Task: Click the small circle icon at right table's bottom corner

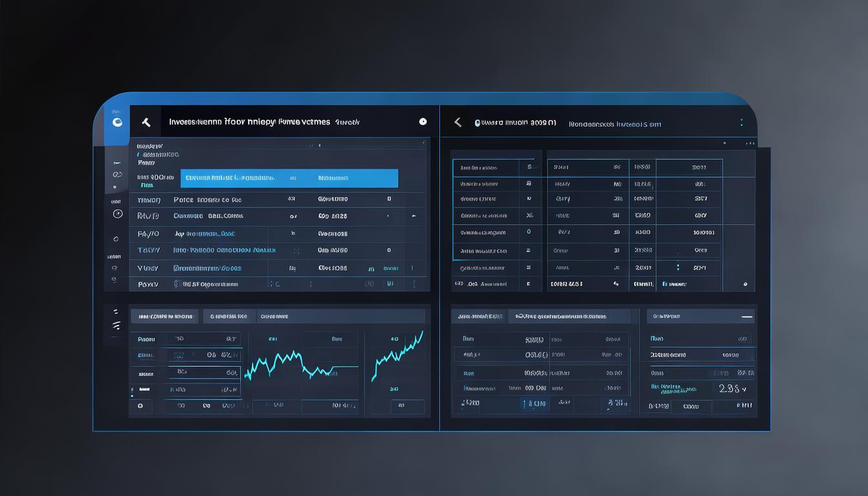Action: pyautogui.click(x=745, y=284)
